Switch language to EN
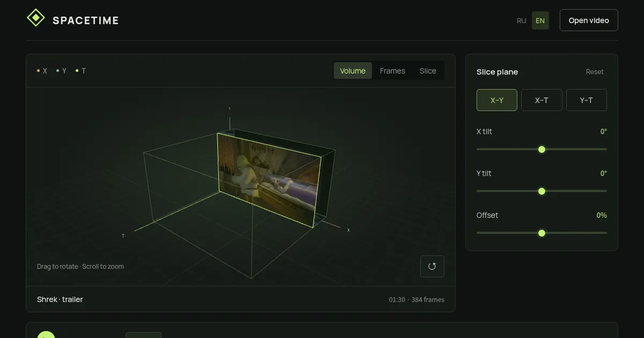Viewport: 644px width, 338px height. (540, 20)
